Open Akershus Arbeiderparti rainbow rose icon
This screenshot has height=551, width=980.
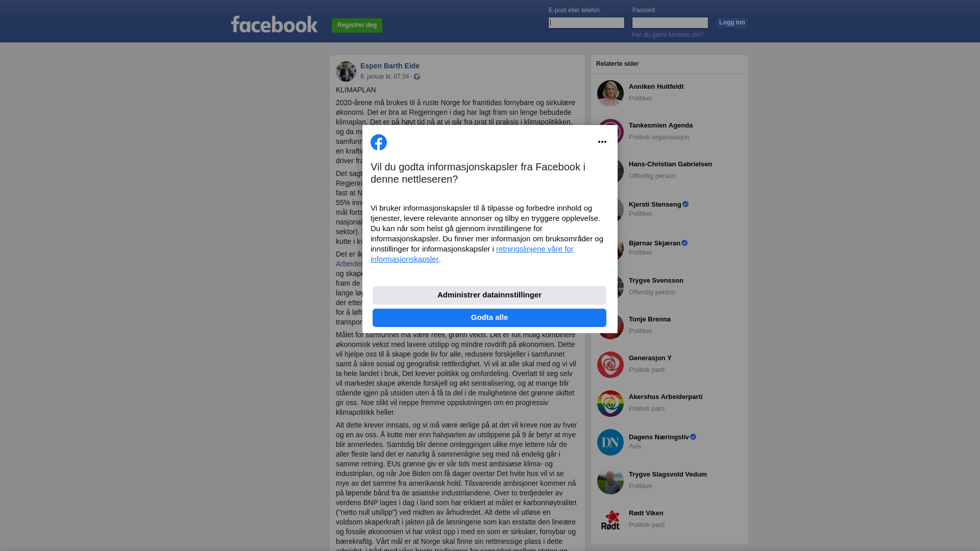(x=610, y=404)
